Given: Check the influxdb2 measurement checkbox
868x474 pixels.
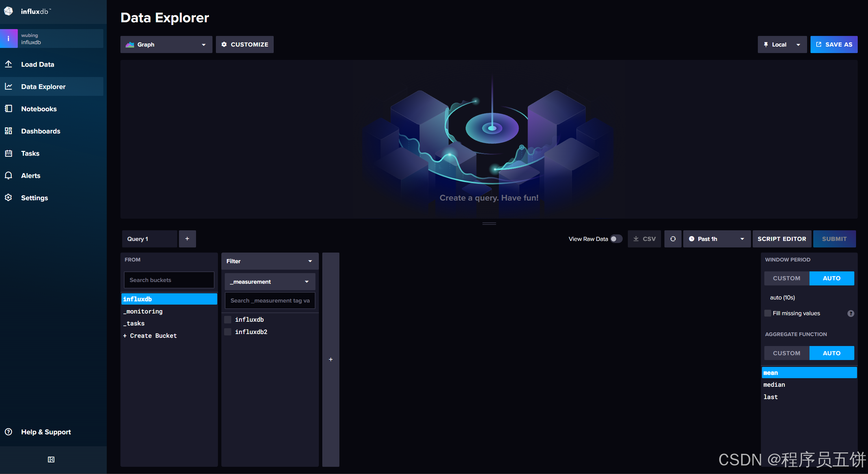Looking at the screenshot, I should click(x=228, y=332).
